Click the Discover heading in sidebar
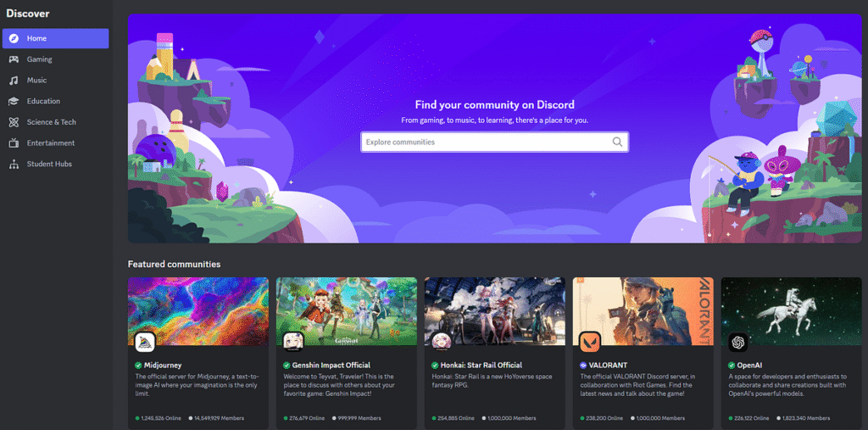The width and height of the screenshot is (868, 430). coord(28,14)
